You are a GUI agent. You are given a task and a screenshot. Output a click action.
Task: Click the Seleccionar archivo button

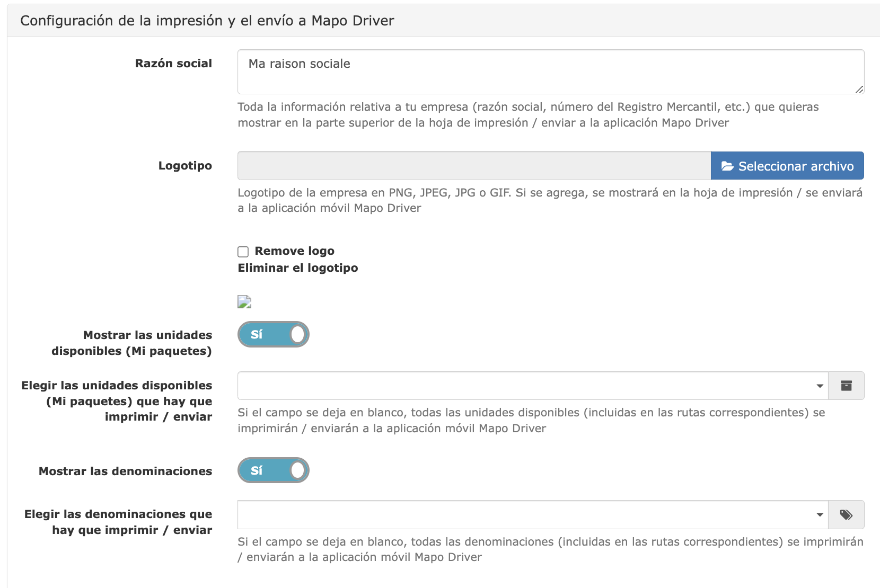(x=787, y=166)
